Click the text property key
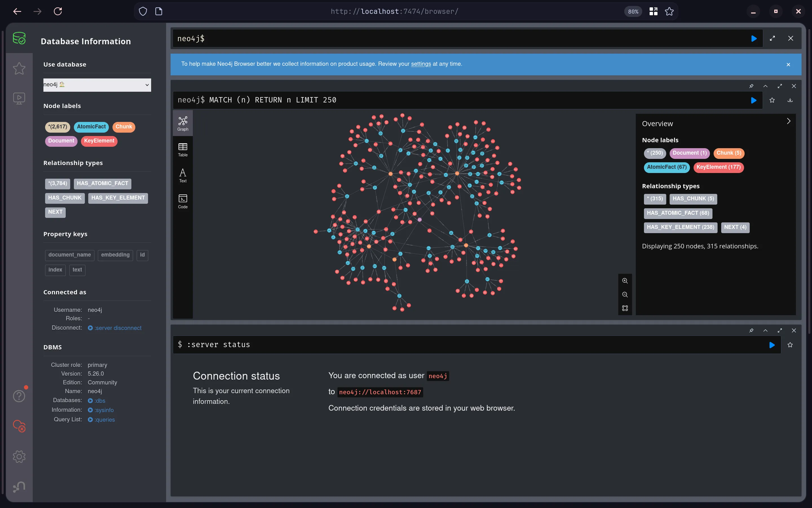Viewport: 812px width, 508px height. coord(77,270)
